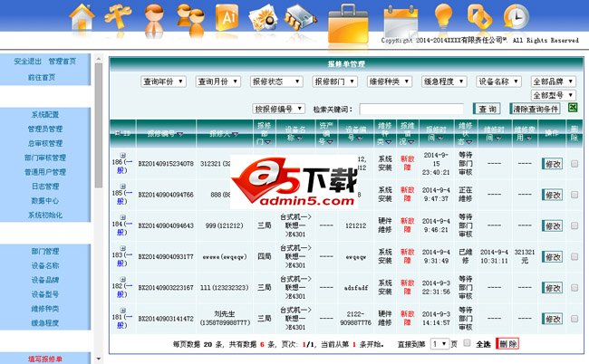The image size is (589, 364).
Task: Tick delete checkbox for row 184
Action: [x=575, y=225]
